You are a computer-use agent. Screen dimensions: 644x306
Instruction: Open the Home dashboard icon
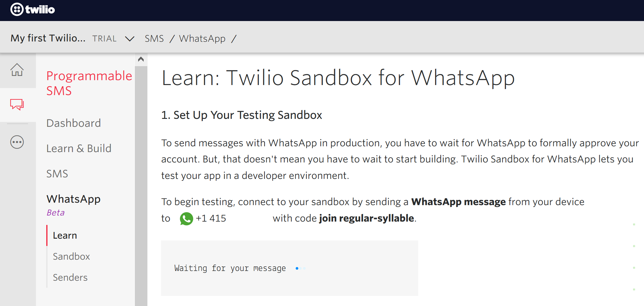click(17, 70)
